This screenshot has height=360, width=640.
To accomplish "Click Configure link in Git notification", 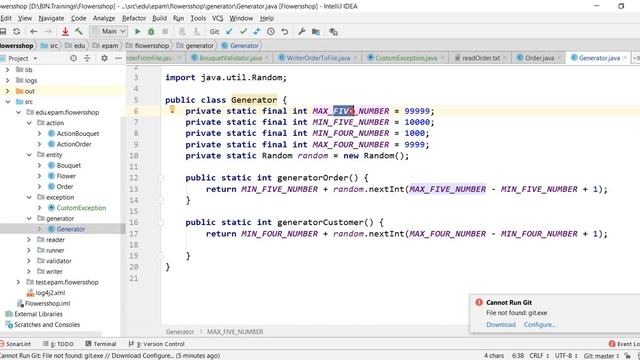I will [540, 325].
